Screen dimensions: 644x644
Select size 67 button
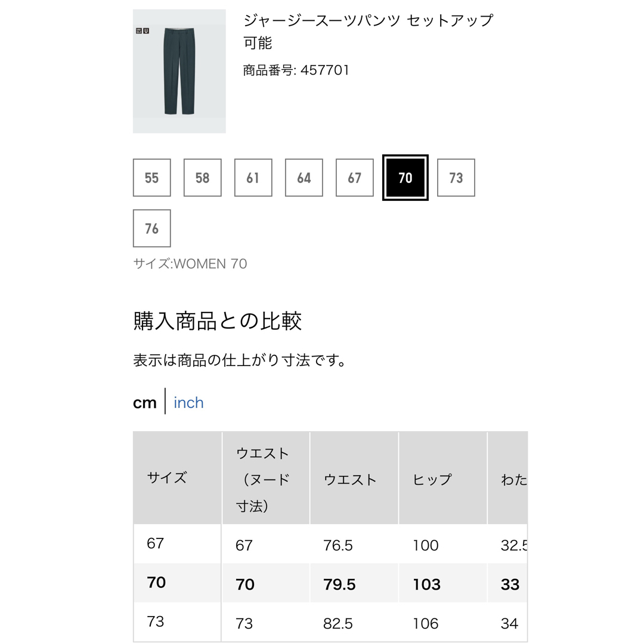(354, 178)
